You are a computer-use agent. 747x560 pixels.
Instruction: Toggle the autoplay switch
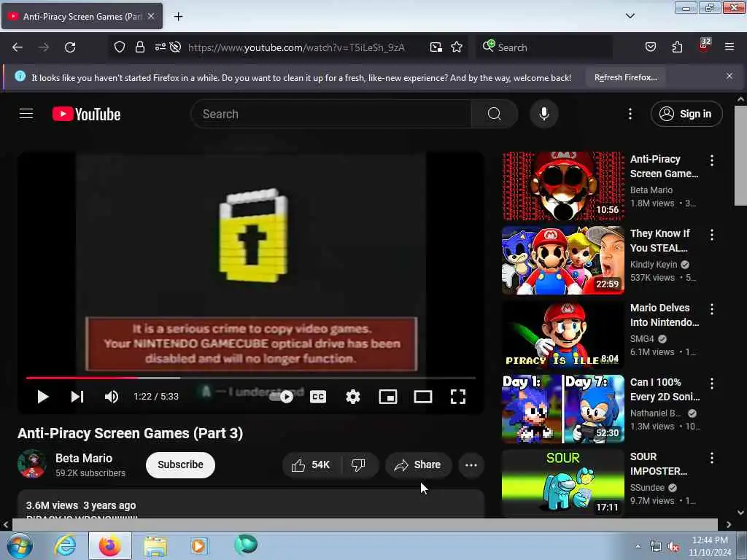[282, 397]
